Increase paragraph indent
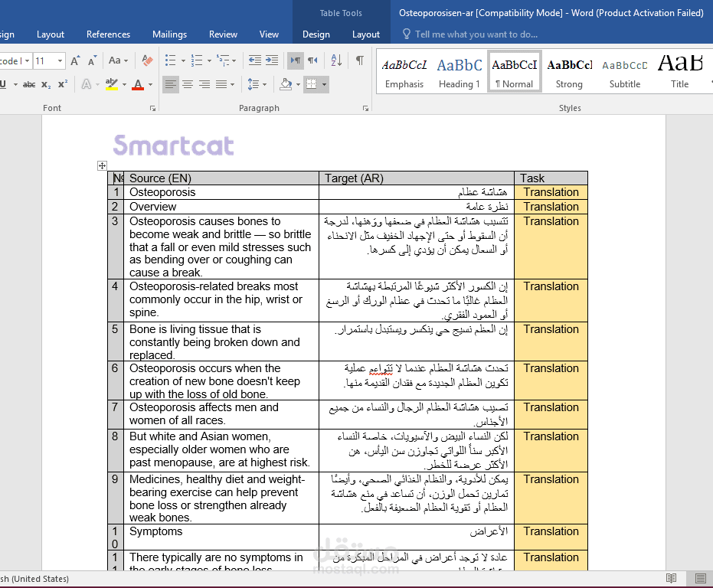The image size is (713, 588). (x=272, y=60)
